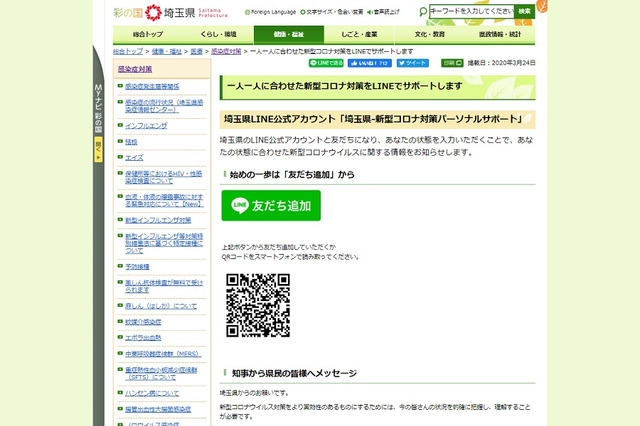Image resolution: width=640 pixels, height=426 pixels.
Task: Click the Saitama Prefecture logo
Action: 170,13
